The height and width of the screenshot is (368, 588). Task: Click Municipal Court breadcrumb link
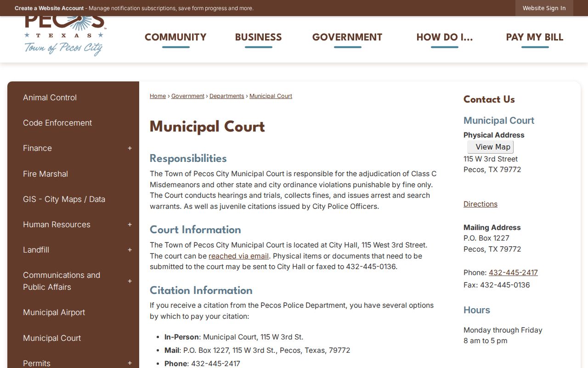[x=271, y=96]
